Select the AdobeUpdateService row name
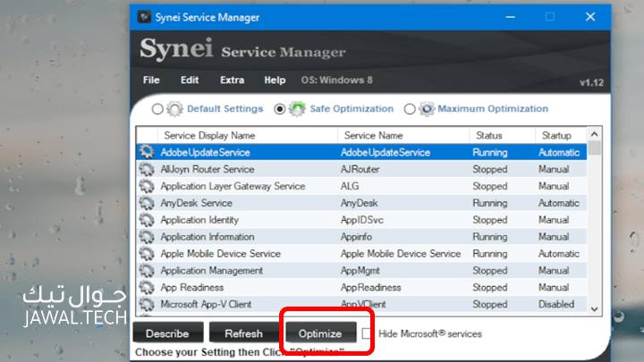Image resolution: width=644 pixels, height=362 pixels. coord(205,152)
